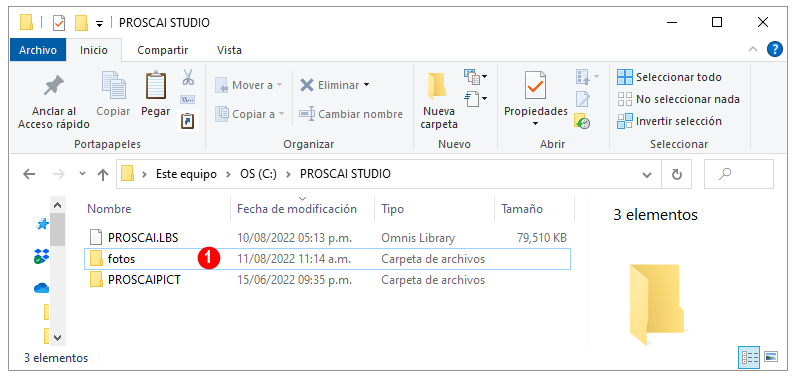Click the search box field
The height and width of the screenshot is (378, 794).
click(739, 174)
